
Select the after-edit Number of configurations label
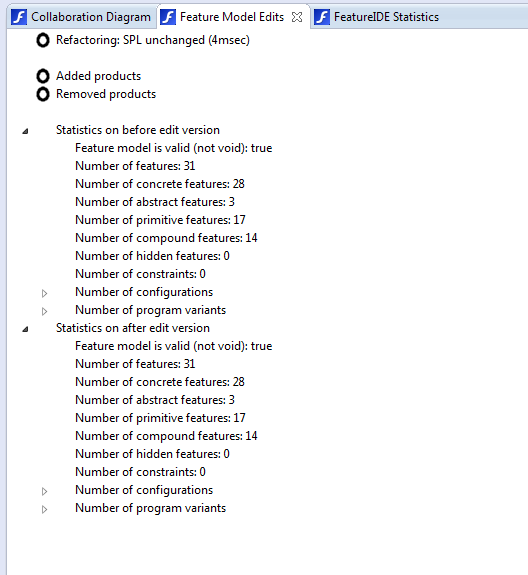(x=144, y=490)
